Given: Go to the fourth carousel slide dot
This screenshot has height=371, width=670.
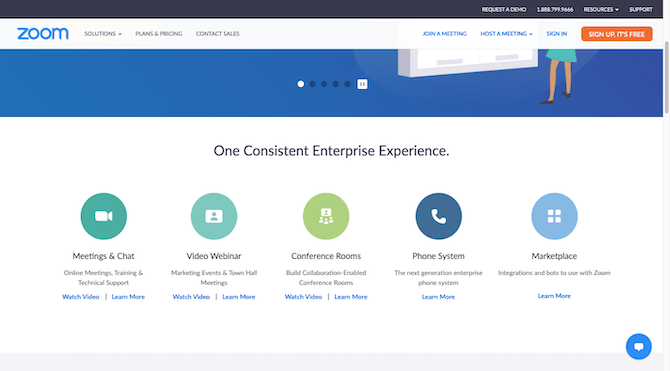Looking at the screenshot, I should tap(335, 84).
